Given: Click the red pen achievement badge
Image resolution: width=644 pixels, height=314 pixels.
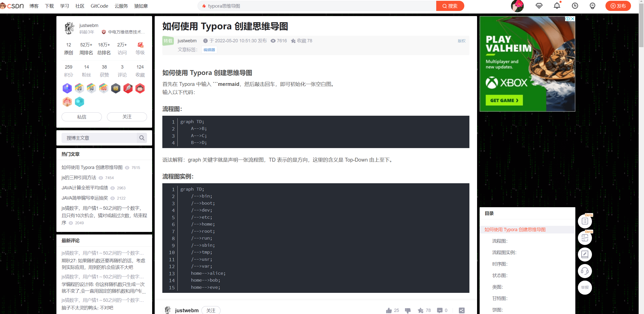Looking at the screenshot, I should (128, 88).
